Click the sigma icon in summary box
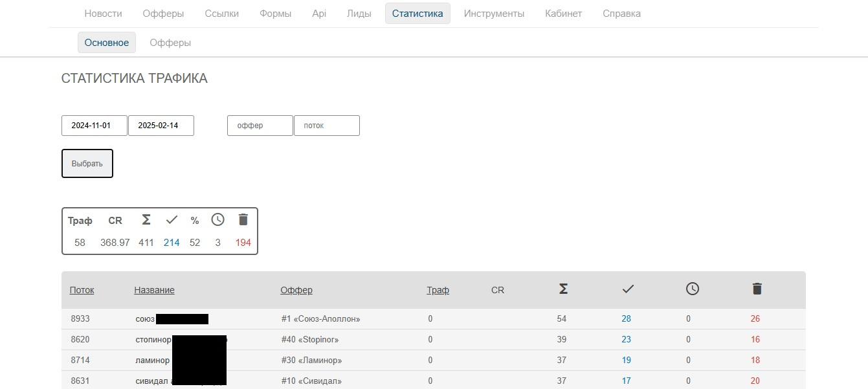This screenshot has width=868, height=389. (x=146, y=220)
